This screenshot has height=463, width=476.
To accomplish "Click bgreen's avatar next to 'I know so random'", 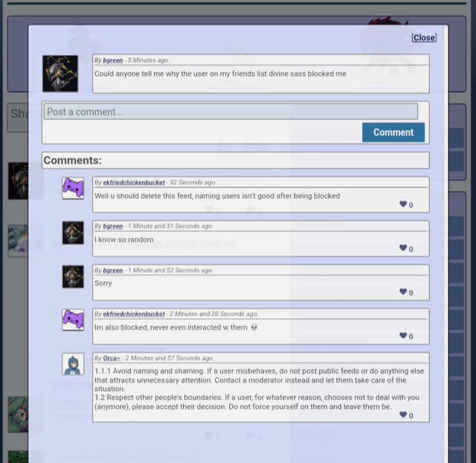I will 73,233.
